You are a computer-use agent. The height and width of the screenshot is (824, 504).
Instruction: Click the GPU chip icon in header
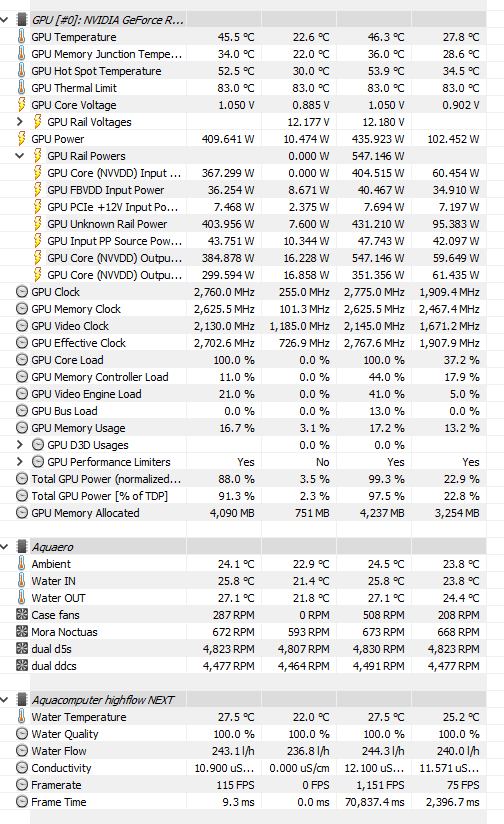22,20
